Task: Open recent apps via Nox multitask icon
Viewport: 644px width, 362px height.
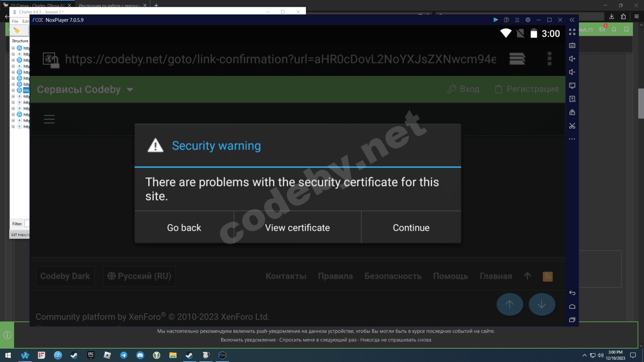Action: point(572,320)
